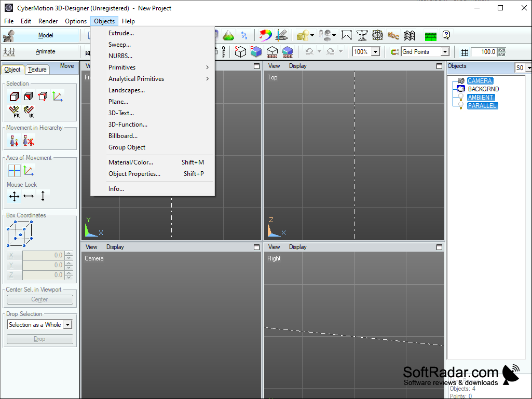Viewport: 532px width, 399px height.
Task: Select the red solid cube selection tool
Action: click(x=29, y=97)
